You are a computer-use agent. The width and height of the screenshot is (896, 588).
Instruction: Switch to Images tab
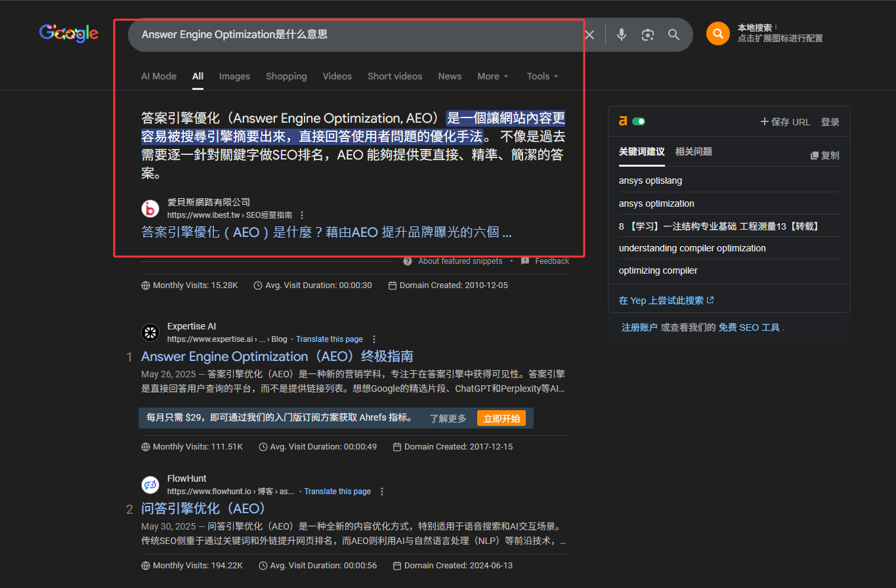(x=234, y=76)
